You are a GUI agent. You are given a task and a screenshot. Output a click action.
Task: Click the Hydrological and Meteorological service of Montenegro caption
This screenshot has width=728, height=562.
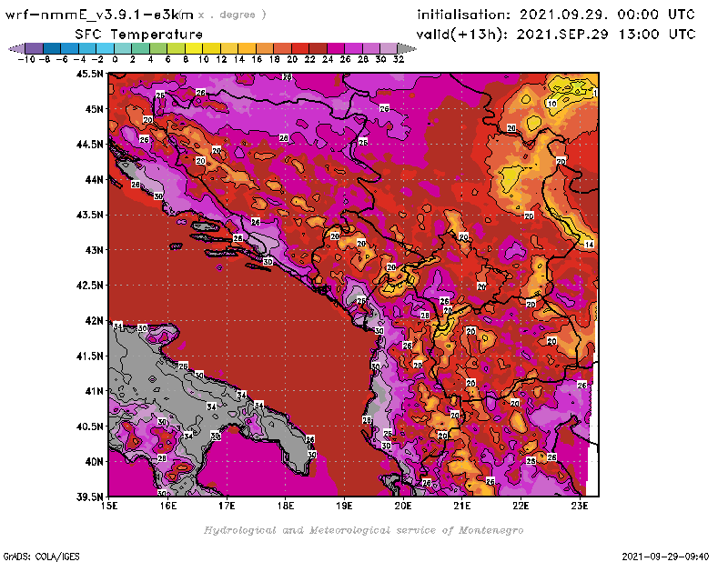tap(363, 530)
